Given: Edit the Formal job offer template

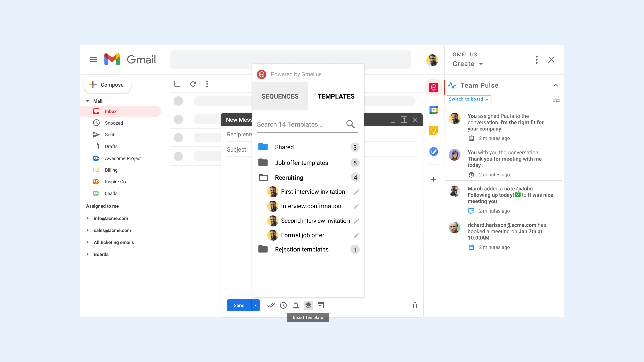Looking at the screenshot, I should coord(356,235).
